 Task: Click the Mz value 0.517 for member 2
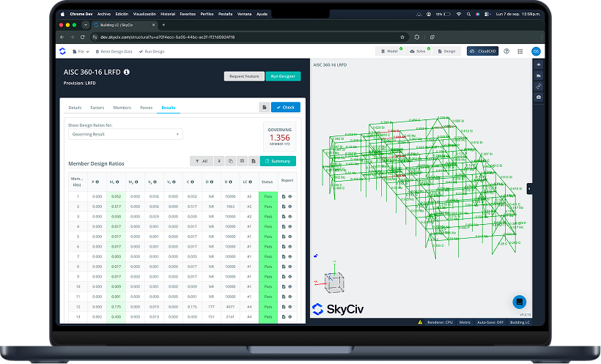116,207
